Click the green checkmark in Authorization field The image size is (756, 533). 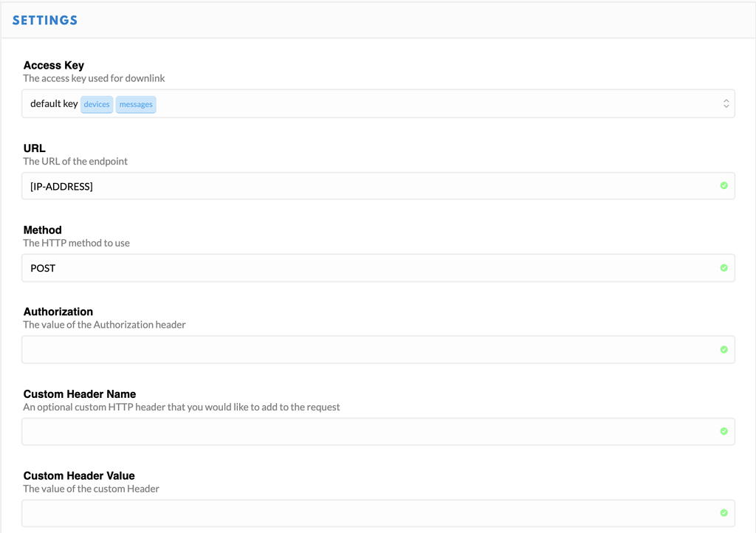click(x=724, y=350)
